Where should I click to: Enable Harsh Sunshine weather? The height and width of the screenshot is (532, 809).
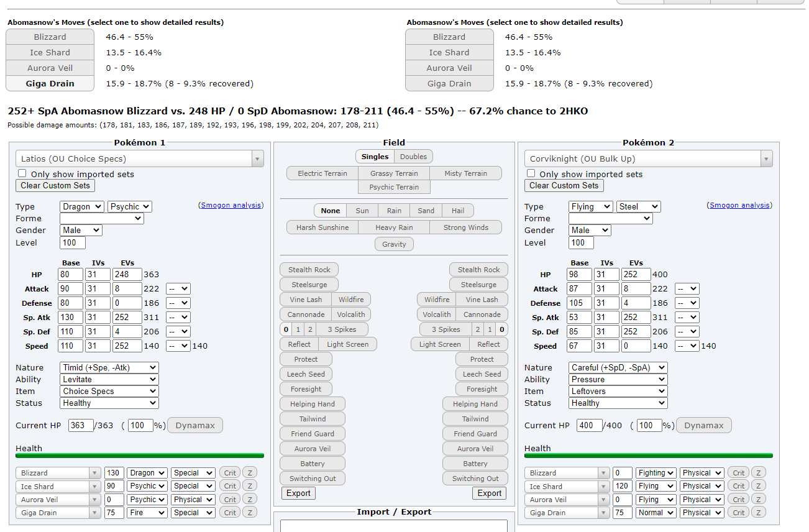tap(322, 227)
